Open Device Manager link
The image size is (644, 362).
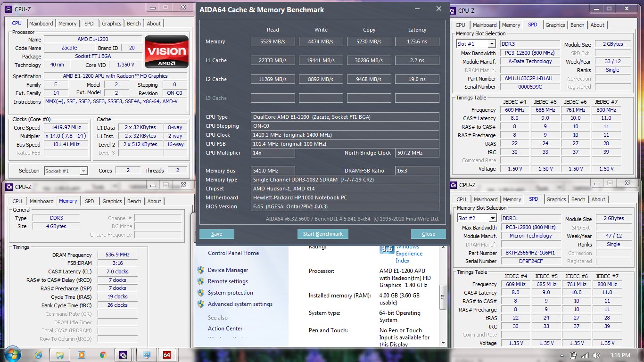(x=228, y=270)
